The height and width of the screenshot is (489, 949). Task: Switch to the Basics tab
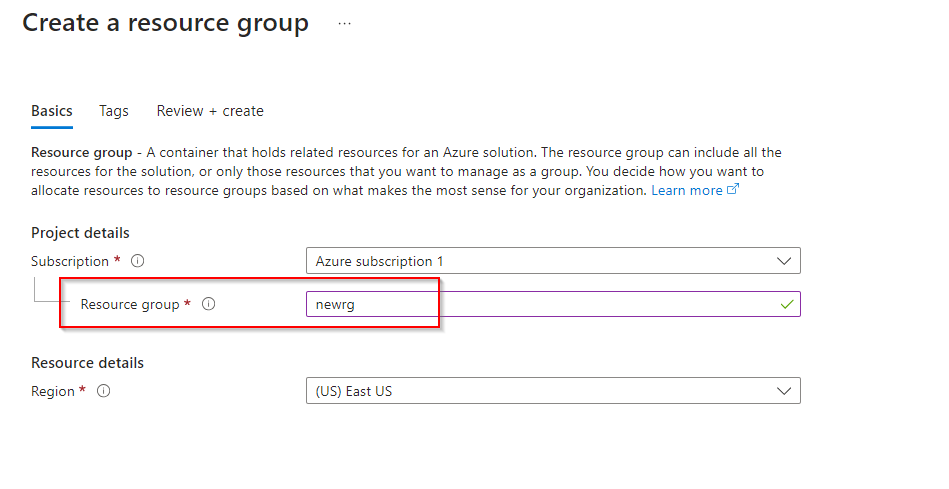(52, 111)
